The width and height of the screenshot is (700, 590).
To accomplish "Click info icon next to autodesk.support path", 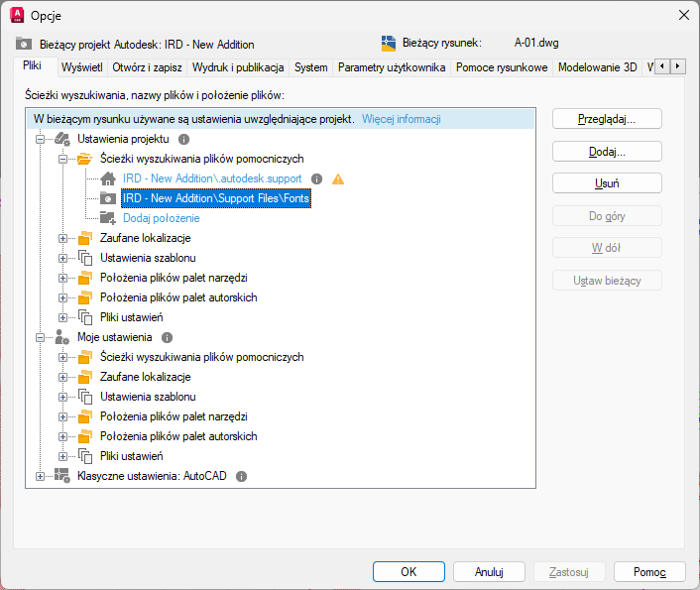I will click(x=317, y=178).
